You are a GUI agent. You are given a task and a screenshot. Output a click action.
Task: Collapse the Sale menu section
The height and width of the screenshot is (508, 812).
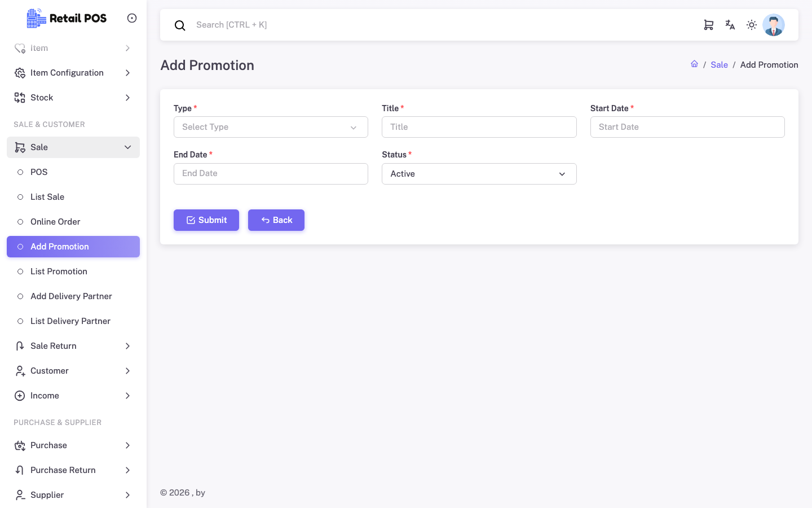coord(73,147)
